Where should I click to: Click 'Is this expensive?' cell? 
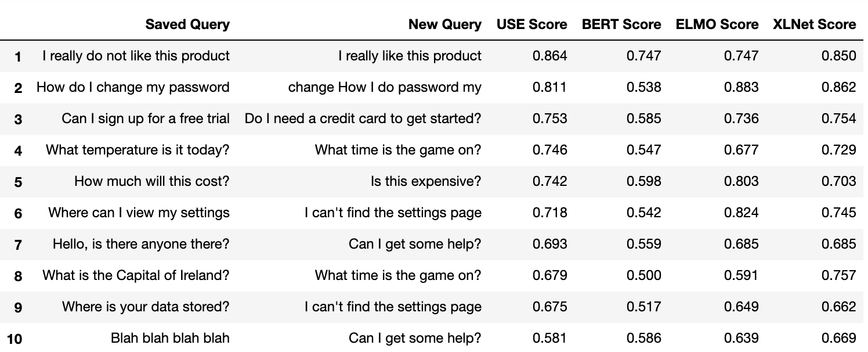point(426,181)
